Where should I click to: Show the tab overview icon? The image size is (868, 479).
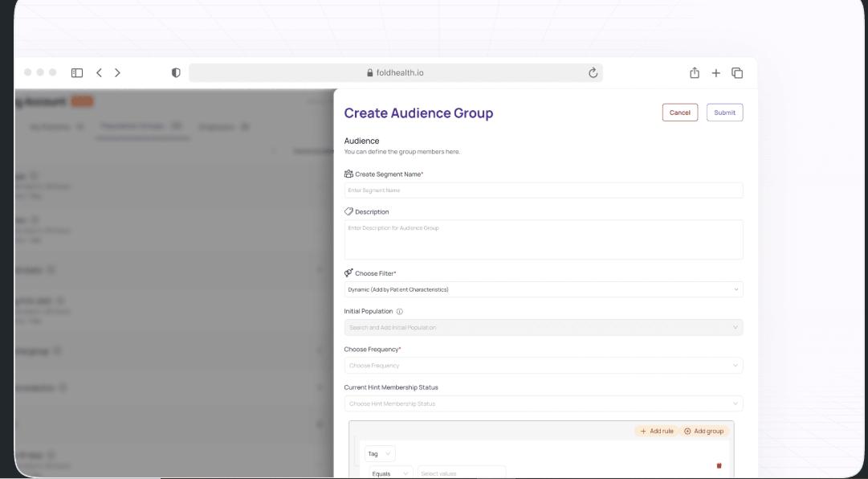click(737, 72)
